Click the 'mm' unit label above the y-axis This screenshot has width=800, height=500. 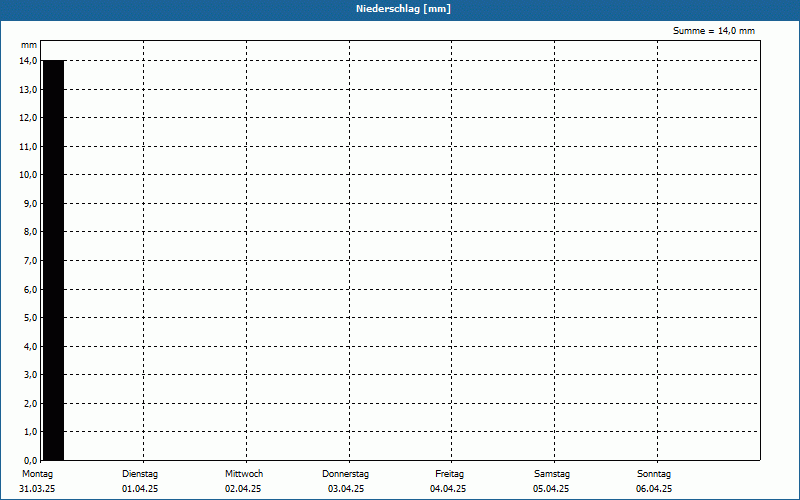tap(29, 46)
